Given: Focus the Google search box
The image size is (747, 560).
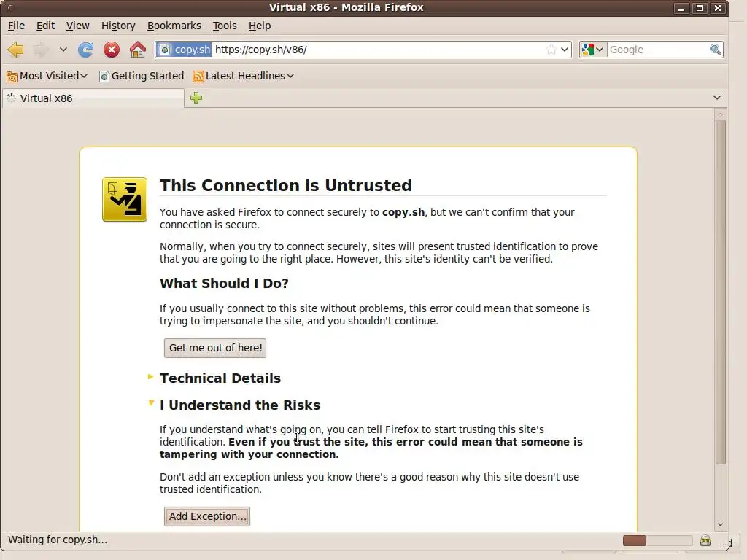Looking at the screenshot, I should pos(659,50).
